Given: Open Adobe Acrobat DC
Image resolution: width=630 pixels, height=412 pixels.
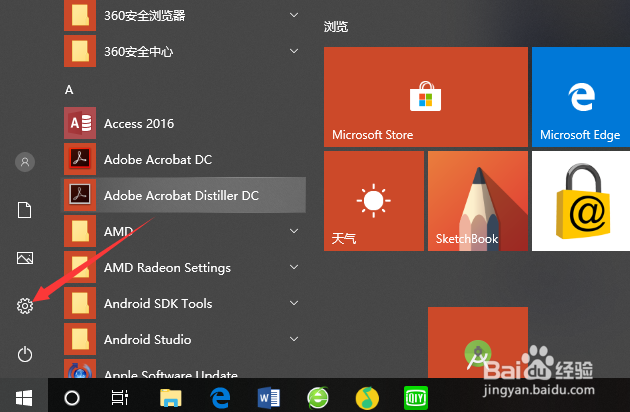Looking at the screenshot, I should tap(183, 159).
